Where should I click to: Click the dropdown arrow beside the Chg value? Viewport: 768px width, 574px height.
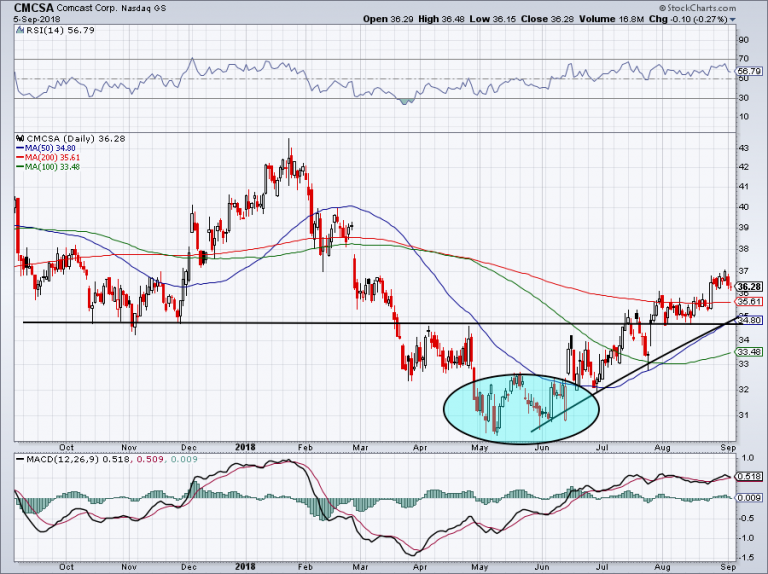[x=733, y=20]
